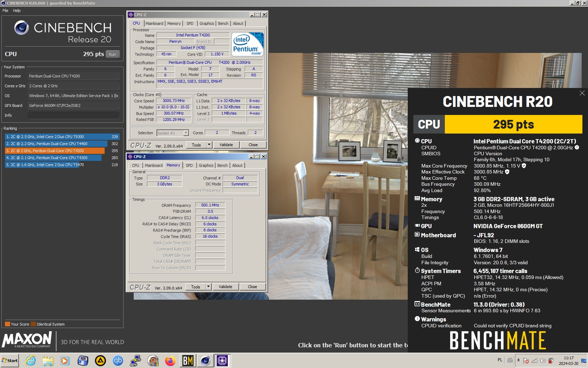Open Memory tab in top CPU-Z window
This screenshot has height=368, width=588.
tap(174, 23)
